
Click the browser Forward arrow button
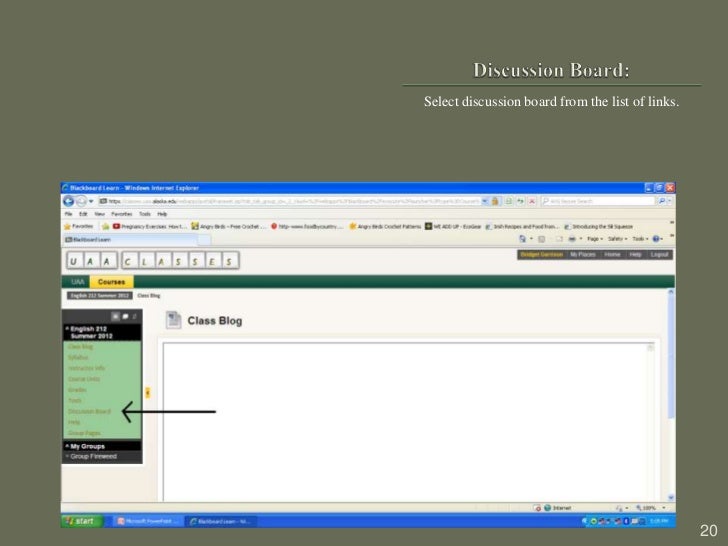[x=81, y=201]
